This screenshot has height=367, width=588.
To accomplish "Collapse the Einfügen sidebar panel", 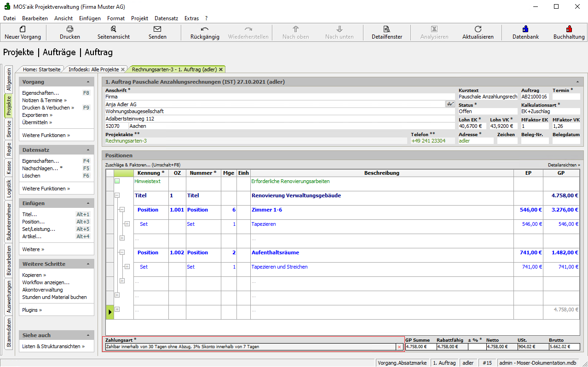I will pyautogui.click(x=88, y=203).
